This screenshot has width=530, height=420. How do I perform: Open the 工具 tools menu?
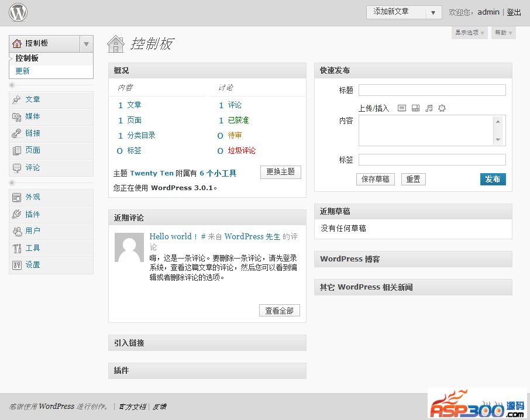[33, 248]
